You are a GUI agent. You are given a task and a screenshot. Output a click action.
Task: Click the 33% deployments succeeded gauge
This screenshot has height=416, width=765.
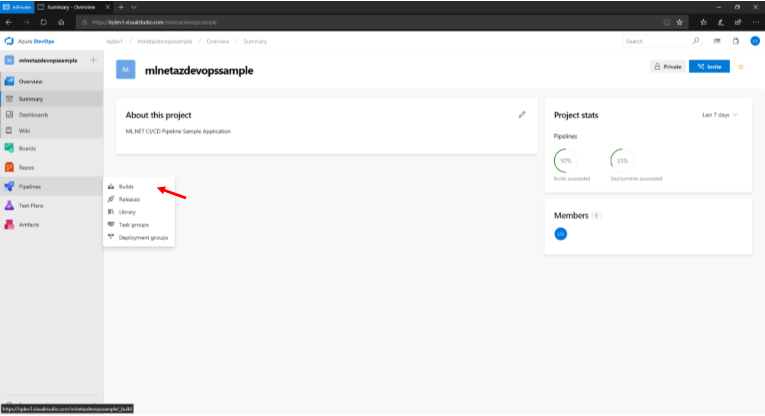[x=622, y=160]
